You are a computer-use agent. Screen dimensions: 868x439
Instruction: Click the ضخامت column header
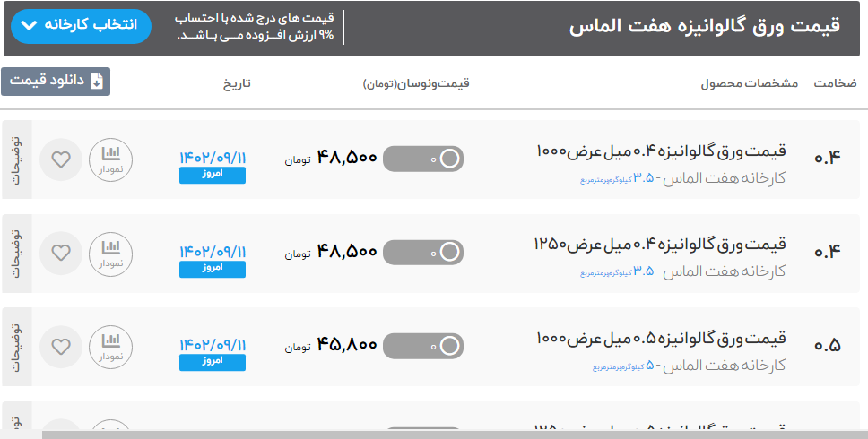click(x=835, y=83)
